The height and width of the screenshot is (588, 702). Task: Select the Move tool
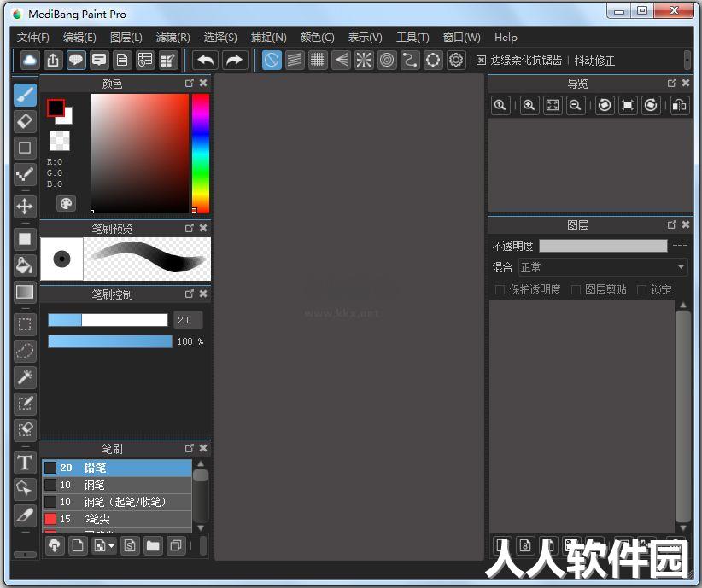25,207
